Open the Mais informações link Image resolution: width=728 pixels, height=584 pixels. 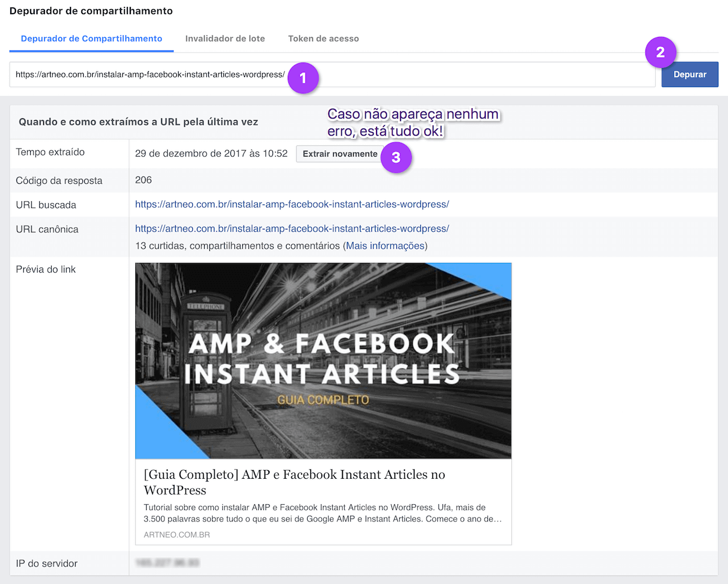[386, 246]
